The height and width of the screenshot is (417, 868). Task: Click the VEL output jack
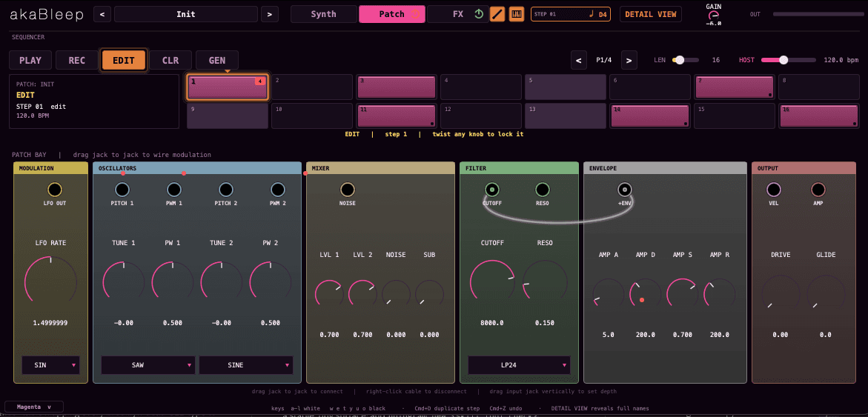773,190
